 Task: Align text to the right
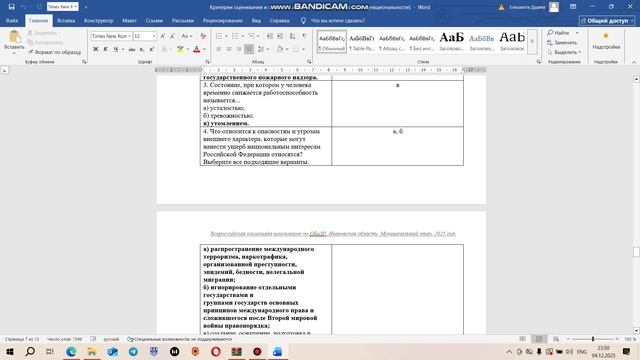coord(239,49)
